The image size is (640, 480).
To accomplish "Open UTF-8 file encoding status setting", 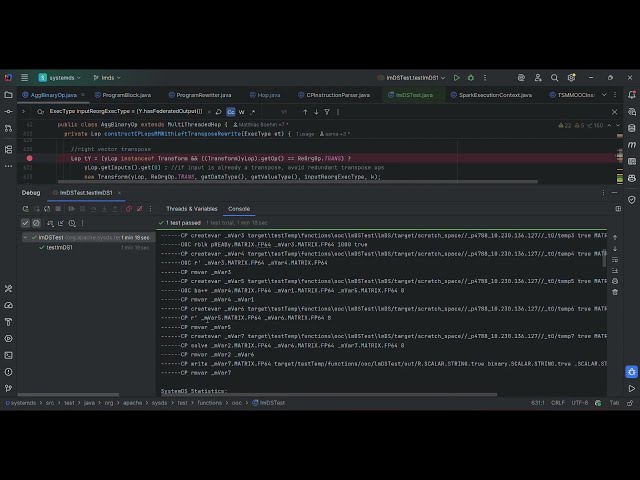I will click(580, 403).
